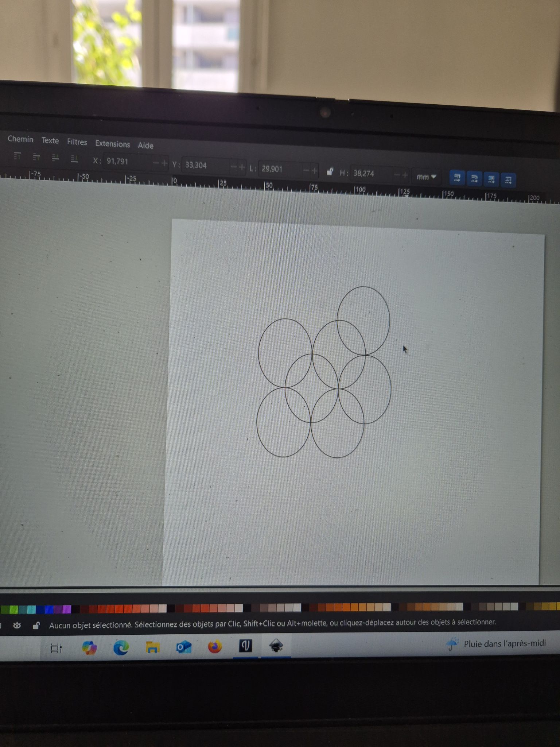Image resolution: width=560 pixels, height=747 pixels.
Task: Open the Filtres menu
Action: pos(77,142)
